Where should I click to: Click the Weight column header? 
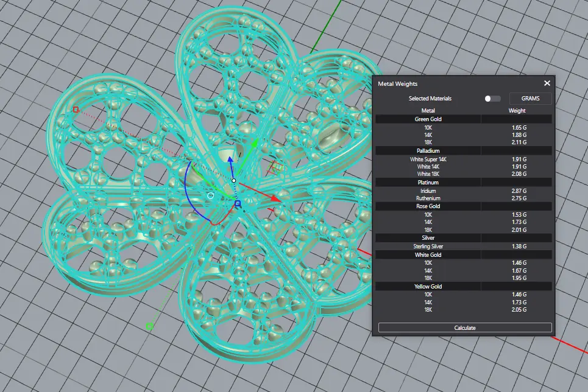pos(517,111)
